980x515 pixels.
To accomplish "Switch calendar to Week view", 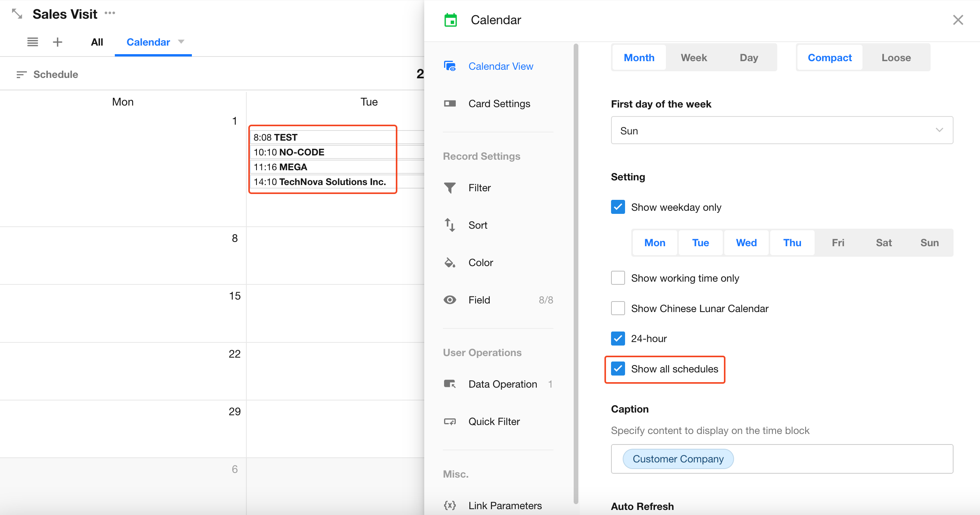I will [x=694, y=58].
